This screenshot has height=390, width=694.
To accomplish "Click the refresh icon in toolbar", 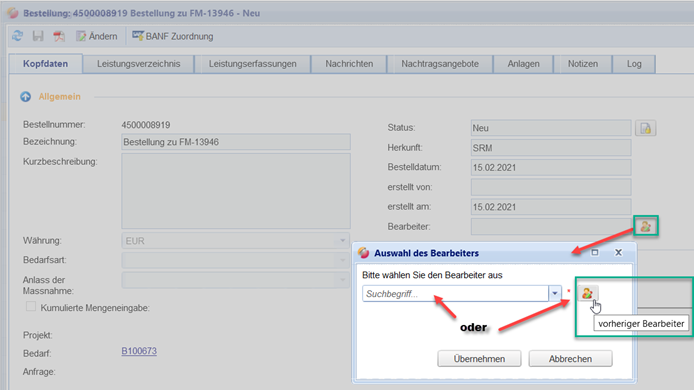I will click(18, 36).
